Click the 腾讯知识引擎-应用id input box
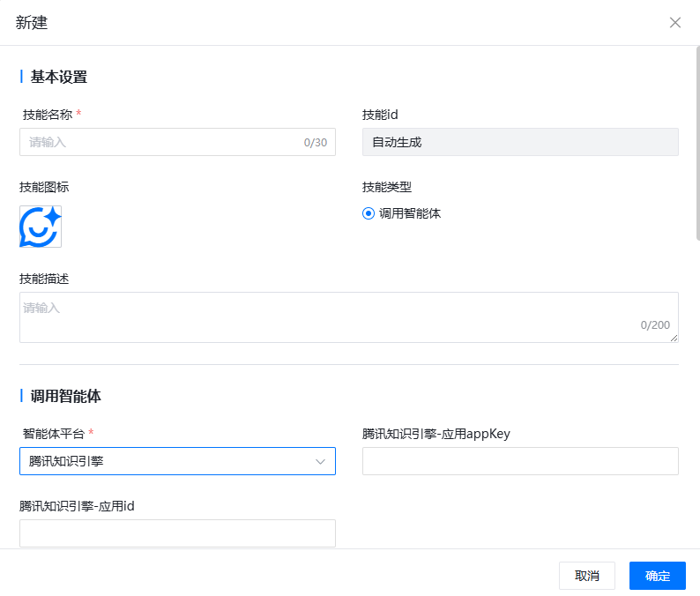The image size is (700, 596). pyautogui.click(x=177, y=533)
